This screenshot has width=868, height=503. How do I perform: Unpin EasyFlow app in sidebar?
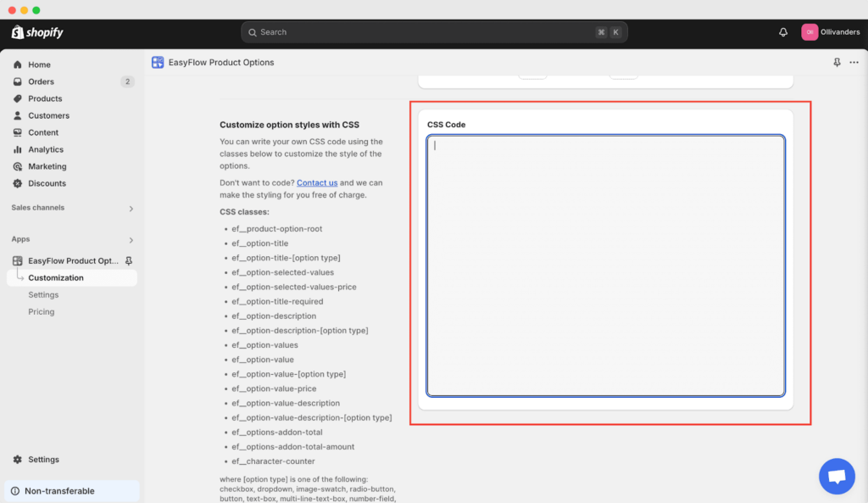[x=129, y=260]
